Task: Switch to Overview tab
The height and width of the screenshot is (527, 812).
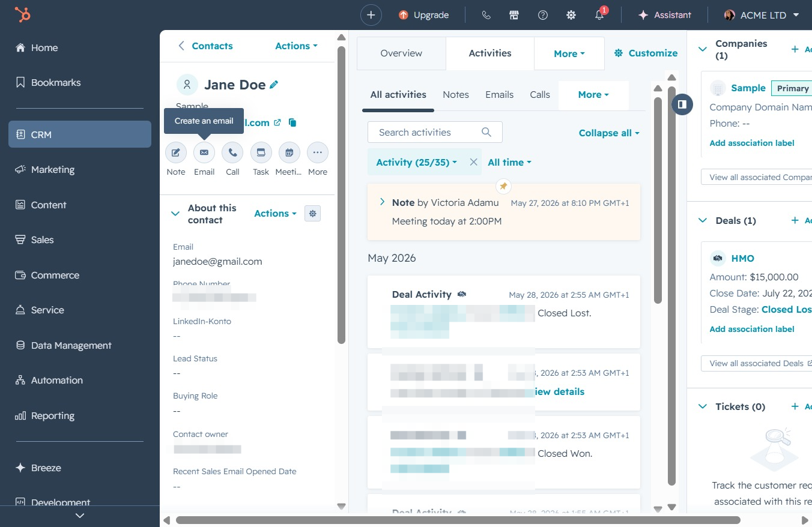Action: (x=401, y=53)
